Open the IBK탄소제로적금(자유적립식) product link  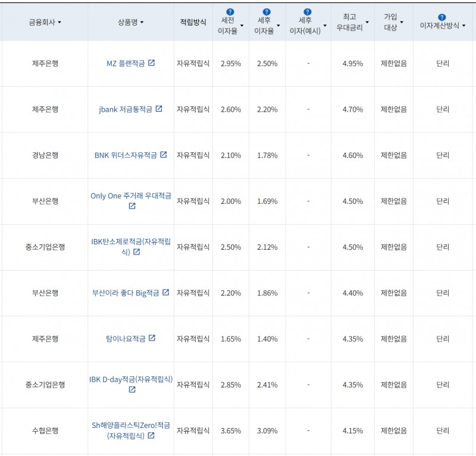click(132, 243)
